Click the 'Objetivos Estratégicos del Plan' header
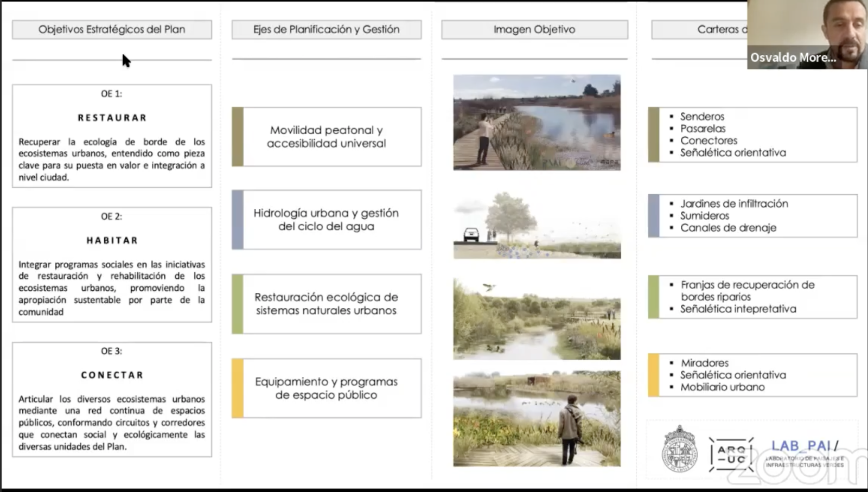The image size is (868, 492). (112, 30)
